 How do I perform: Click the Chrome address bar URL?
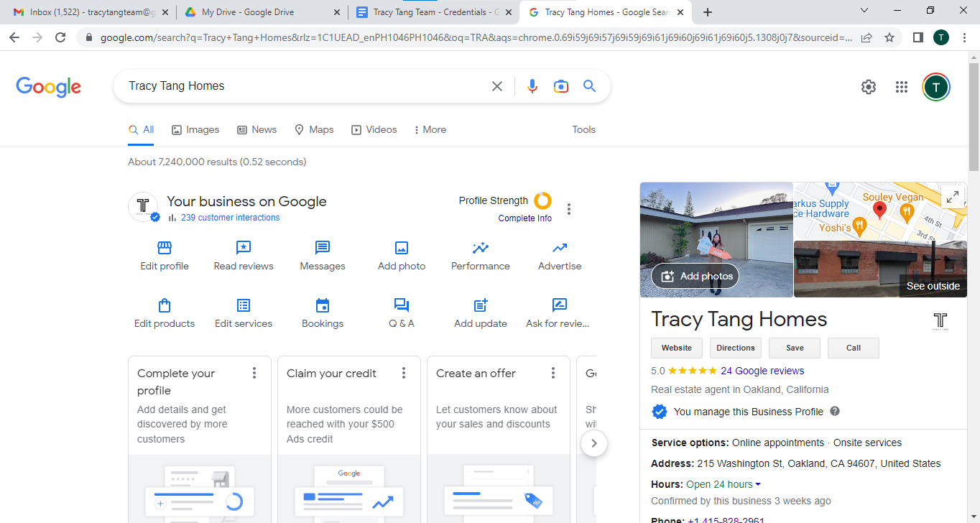pyautogui.click(x=476, y=37)
